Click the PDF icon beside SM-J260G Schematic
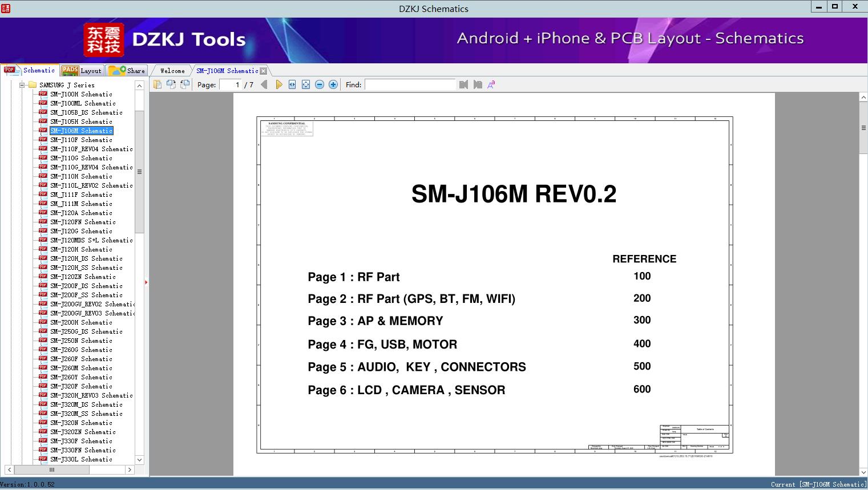868x490 pixels. click(x=43, y=350)
